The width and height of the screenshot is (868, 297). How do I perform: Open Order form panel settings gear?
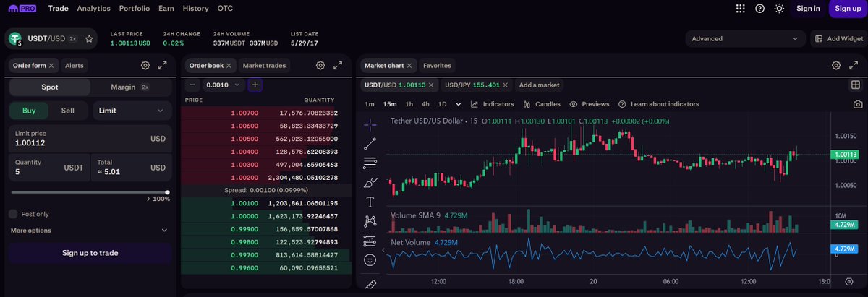coord(145,65)
